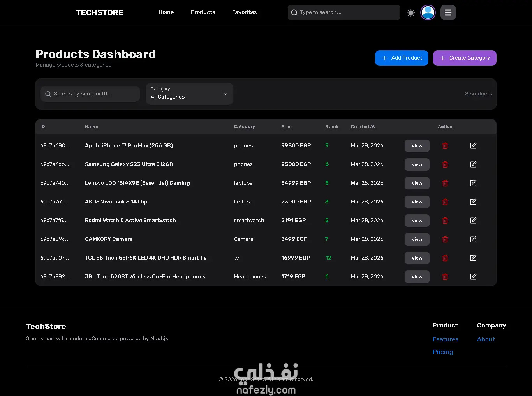This screenshot has height=396, width=532.
Task: View the TCL 55-Inch TV product
Action: pos(417,258)
